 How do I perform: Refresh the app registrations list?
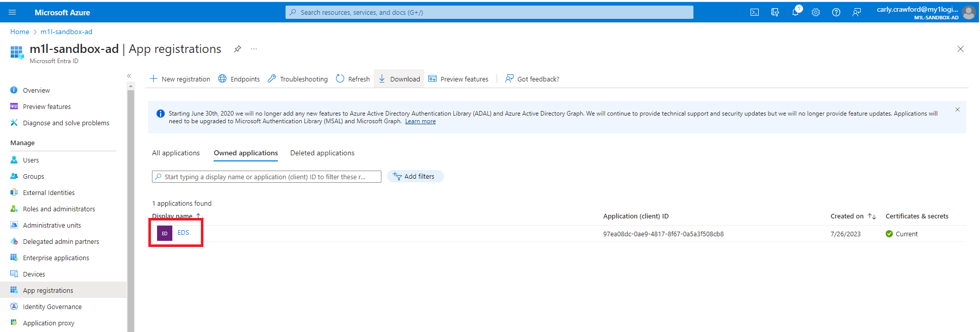pos(353,79)
